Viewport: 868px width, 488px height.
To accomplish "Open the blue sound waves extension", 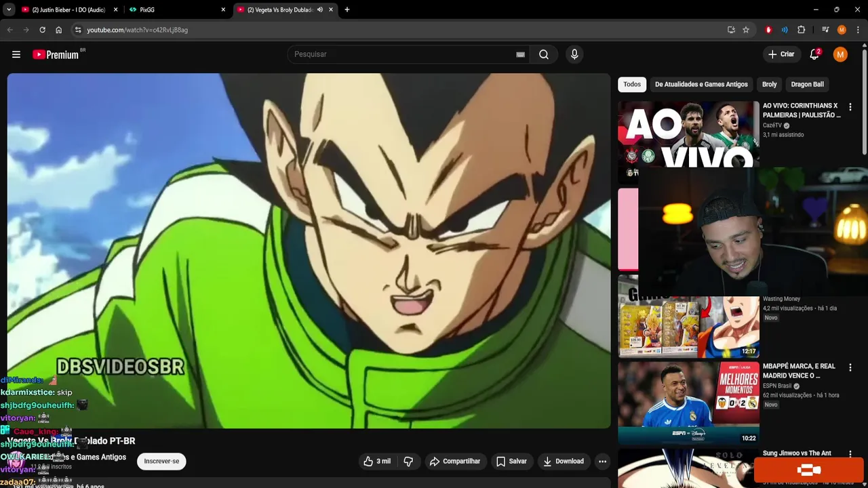I will click(785, 30).
